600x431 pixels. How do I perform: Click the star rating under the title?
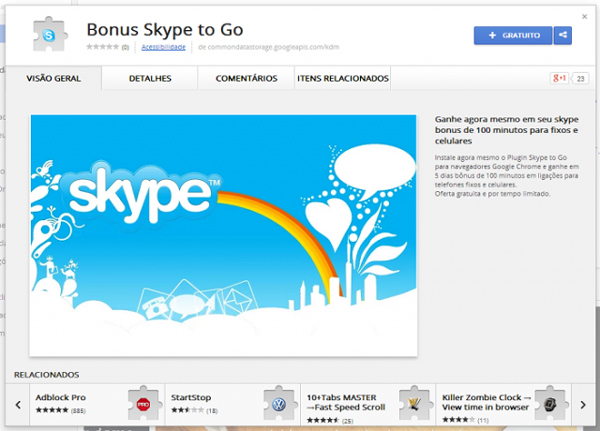pyautogui.click(x=103, y=47)
